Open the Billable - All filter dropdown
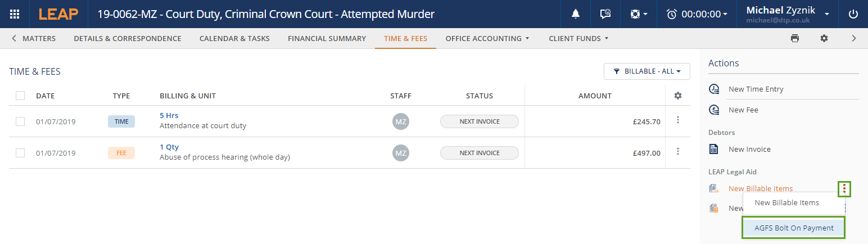Viewport: 868px width, 244px height. tap(647, 71)
